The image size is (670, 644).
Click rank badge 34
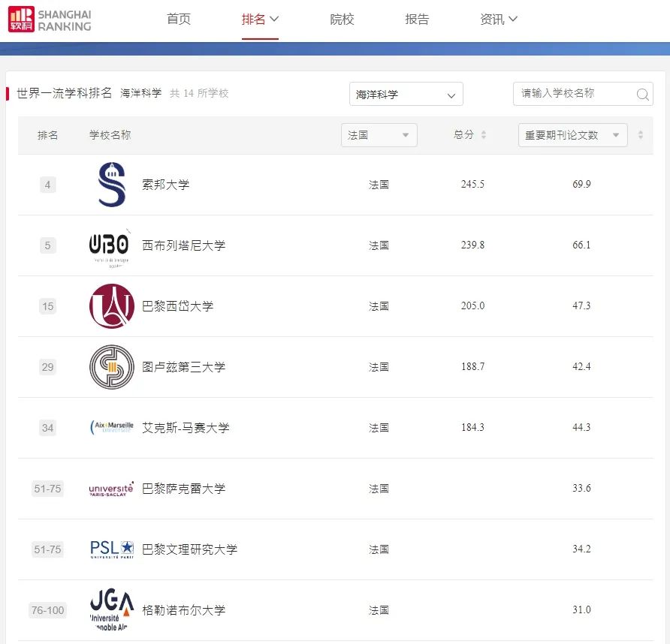coord(47,428)
